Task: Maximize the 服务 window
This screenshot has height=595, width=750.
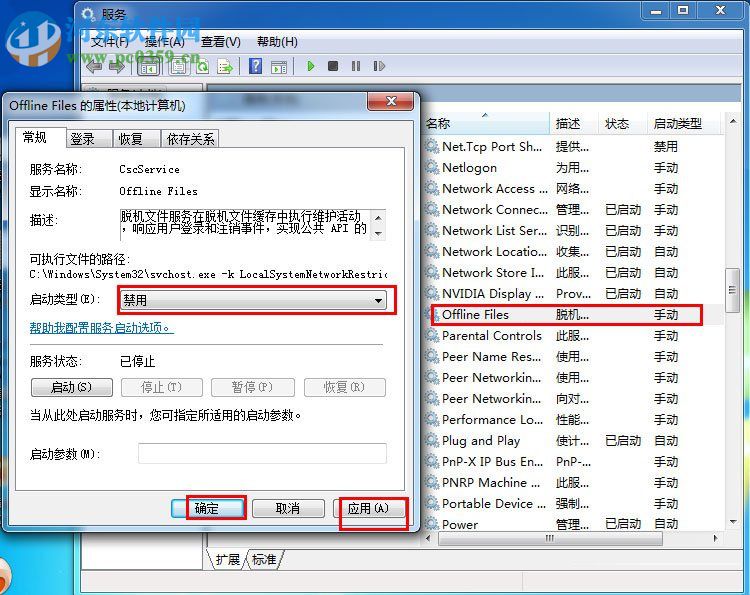Action: point(683,10)
